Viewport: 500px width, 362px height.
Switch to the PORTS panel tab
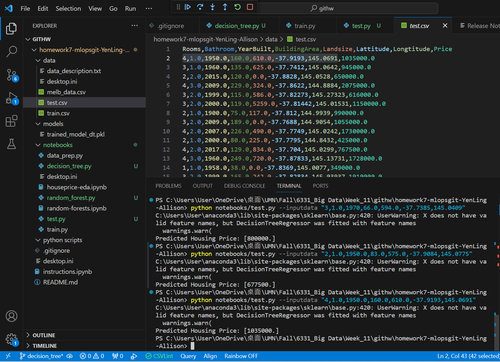pos(320,186)
